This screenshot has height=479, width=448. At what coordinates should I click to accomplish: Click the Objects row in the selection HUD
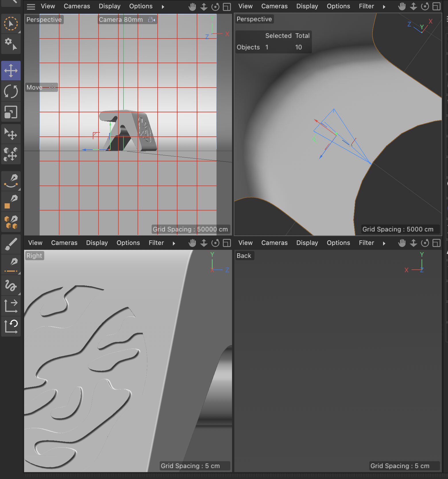pyautogui.click(x=273, y=47)
